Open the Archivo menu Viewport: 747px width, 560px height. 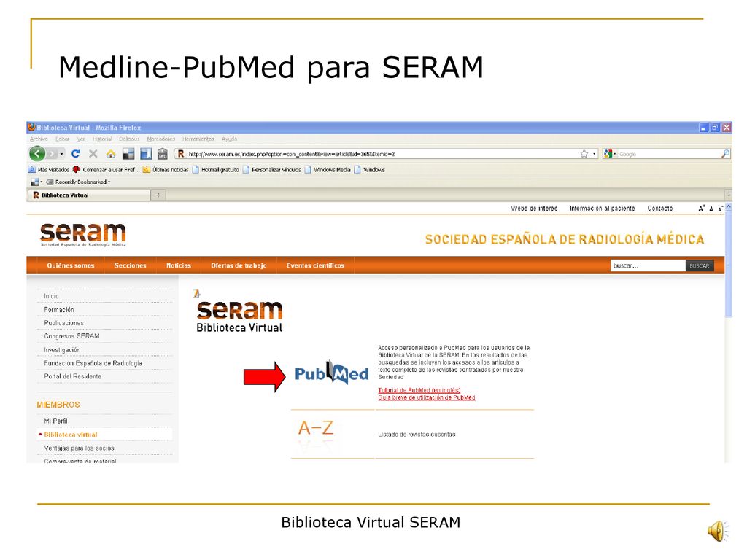39,139
